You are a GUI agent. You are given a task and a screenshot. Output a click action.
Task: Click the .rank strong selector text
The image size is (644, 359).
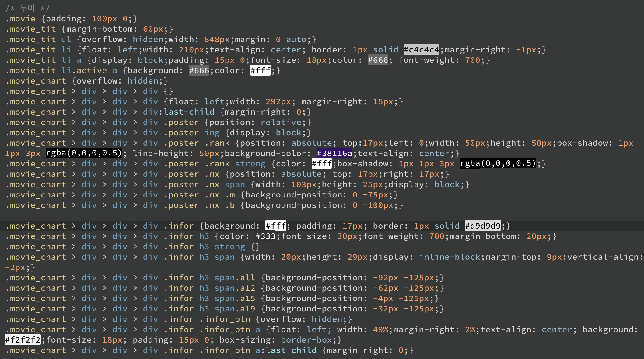(x=235, y=164)
